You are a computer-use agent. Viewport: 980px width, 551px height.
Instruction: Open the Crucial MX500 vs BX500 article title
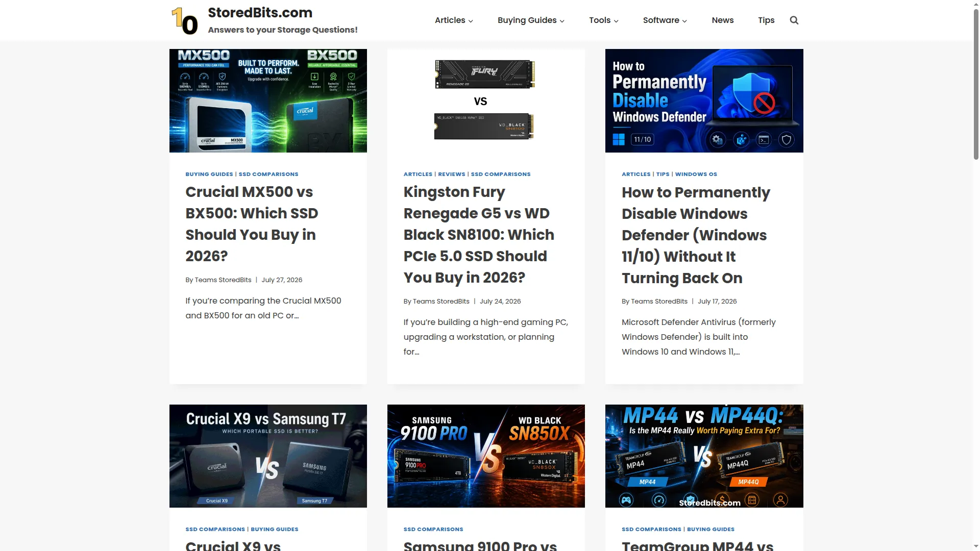tap(252, 224)
